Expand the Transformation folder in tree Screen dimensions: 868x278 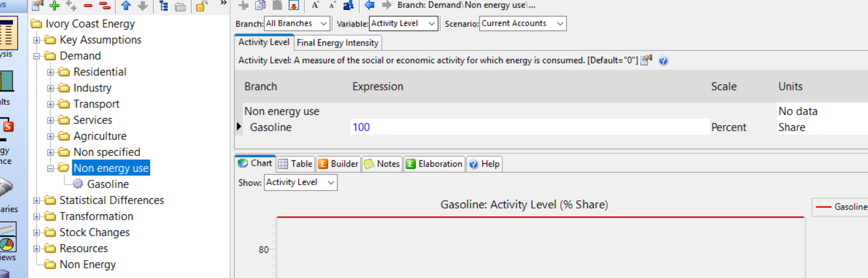[37, 217]
